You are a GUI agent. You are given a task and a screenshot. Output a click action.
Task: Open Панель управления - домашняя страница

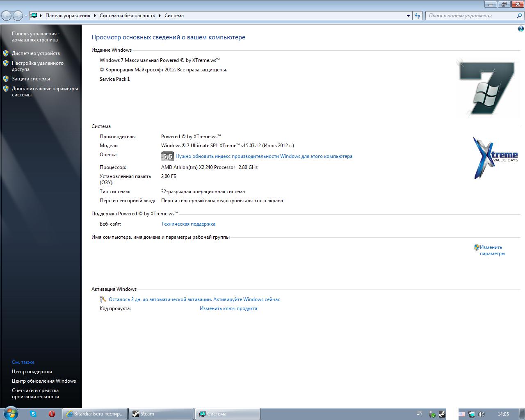coord(36,37)
